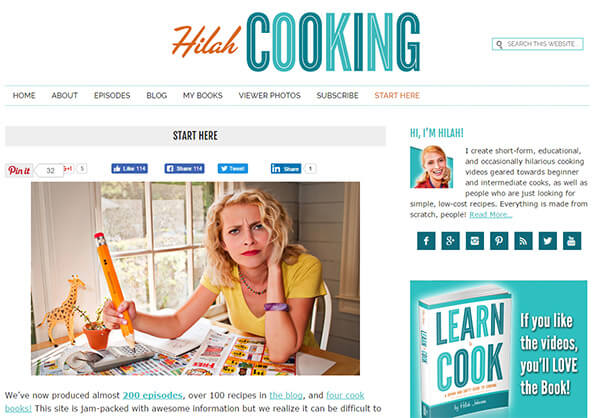Visit the YouTube channel icon

(x=572, y=241)
